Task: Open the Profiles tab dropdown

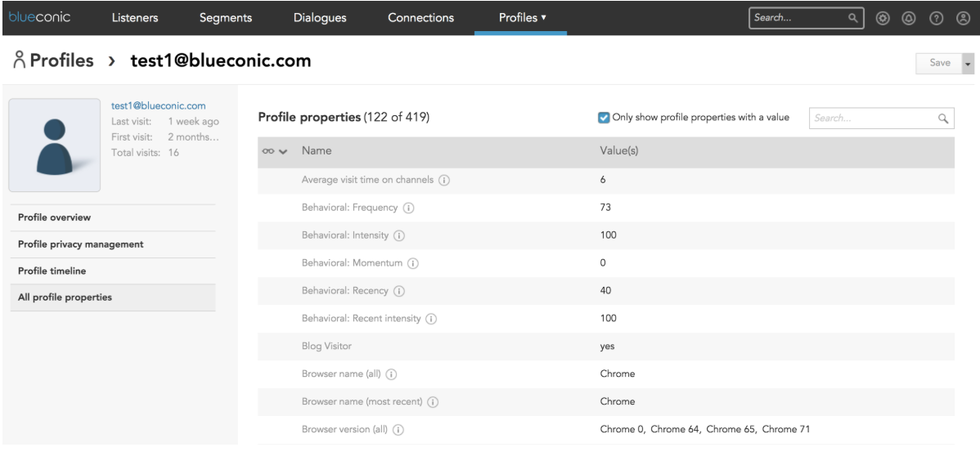Action: pos(523,17)
